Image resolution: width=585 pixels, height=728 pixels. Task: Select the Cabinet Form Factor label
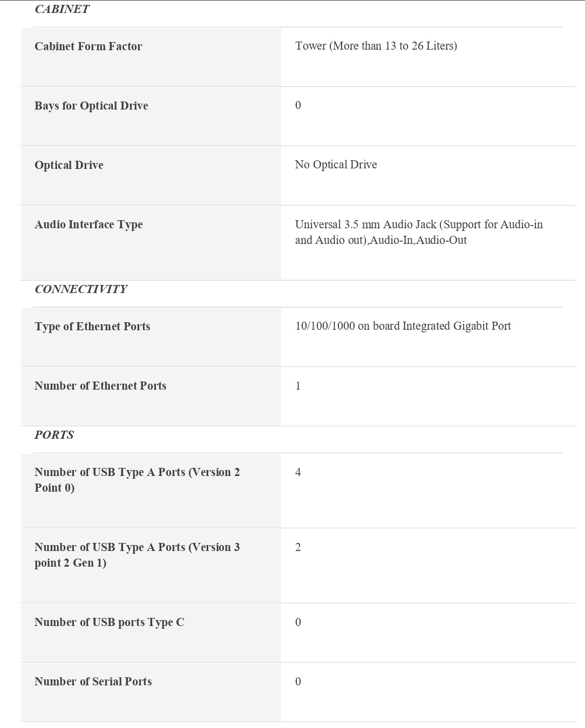pyautogui.click(x=89, y=46)
